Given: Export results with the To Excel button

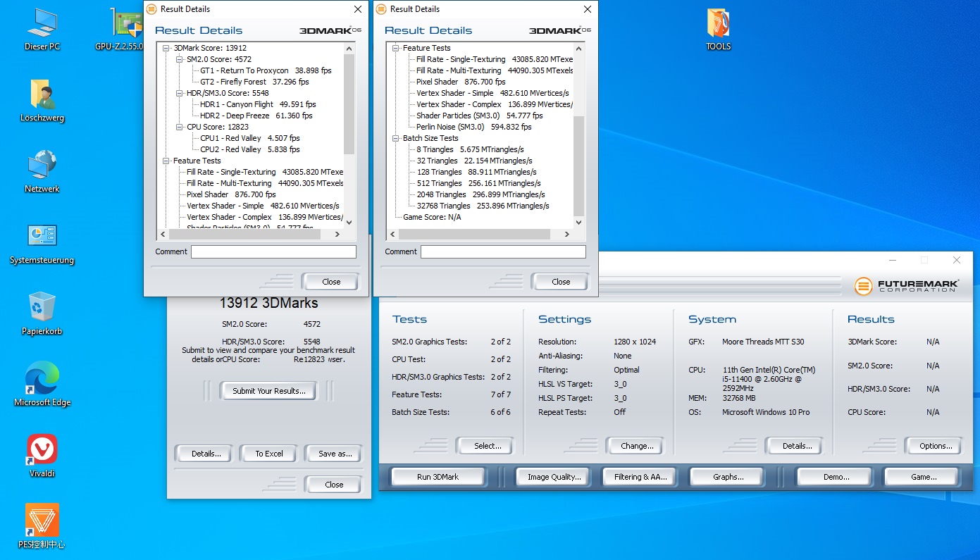Looking at the screenshot, I should (x=269, y=454).
